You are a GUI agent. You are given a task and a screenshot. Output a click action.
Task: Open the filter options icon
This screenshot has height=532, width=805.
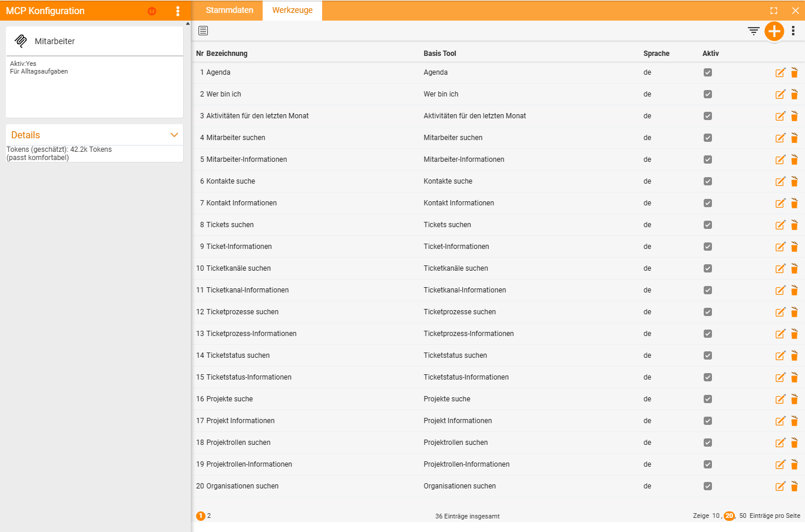point(753,31)
